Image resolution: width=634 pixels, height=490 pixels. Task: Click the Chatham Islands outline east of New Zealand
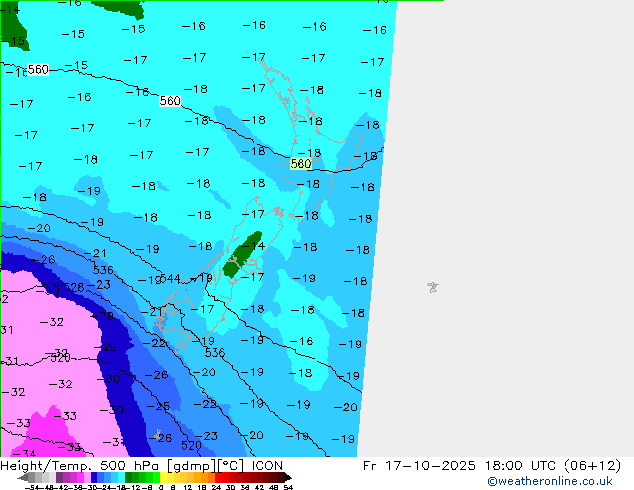tap(433, 287)
